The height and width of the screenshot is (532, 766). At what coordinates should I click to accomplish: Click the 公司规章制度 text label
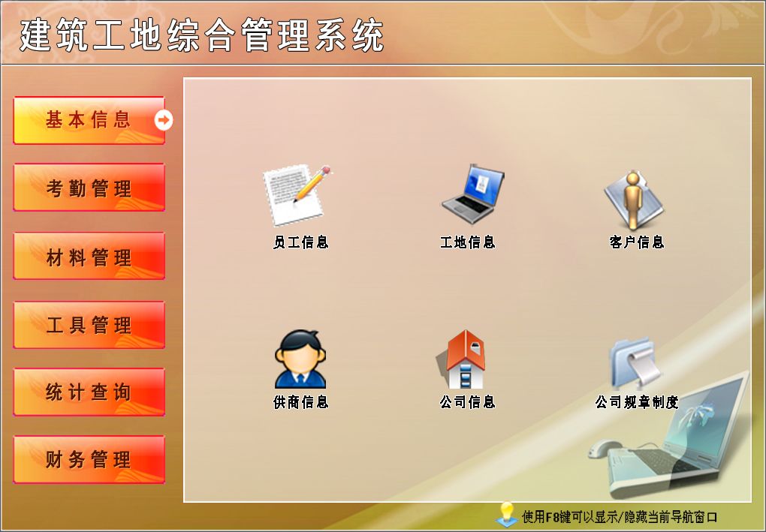click(x=637, y=402)
